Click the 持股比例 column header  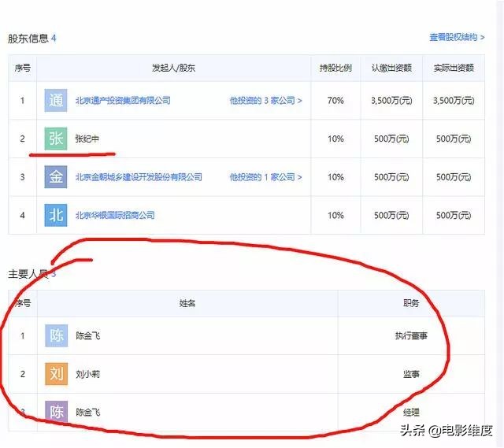[335, 68]
